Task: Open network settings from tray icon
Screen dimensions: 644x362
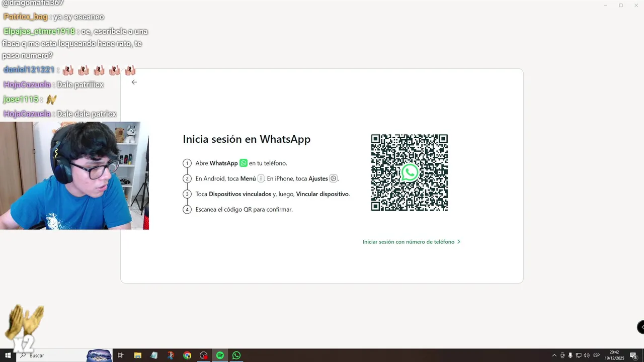Action: pos(579,355)
